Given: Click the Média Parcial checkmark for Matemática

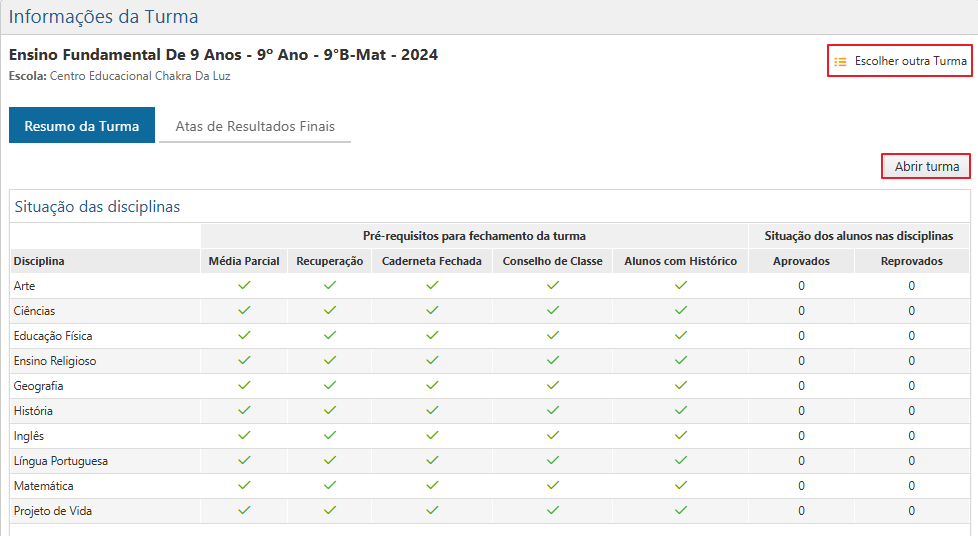Looking at the screenshot, I should 244,485.
